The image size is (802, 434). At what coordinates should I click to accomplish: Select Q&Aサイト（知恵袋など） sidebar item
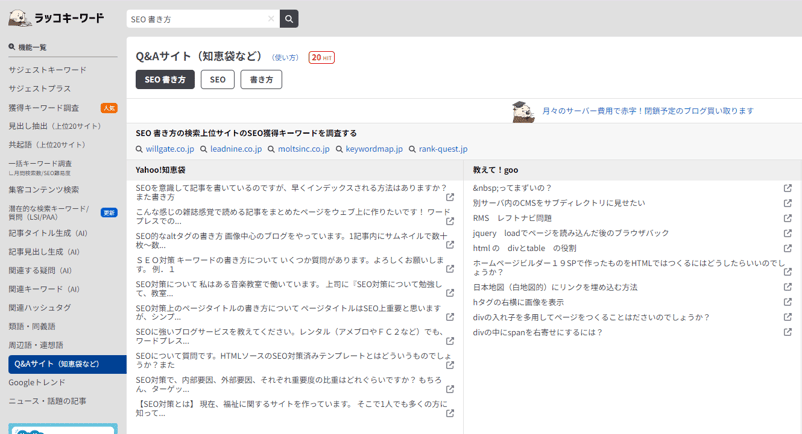coord(67,364)
